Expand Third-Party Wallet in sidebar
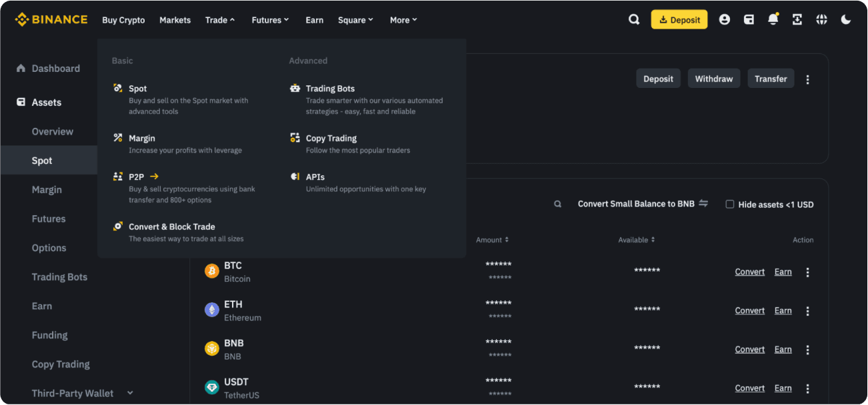 130,392
